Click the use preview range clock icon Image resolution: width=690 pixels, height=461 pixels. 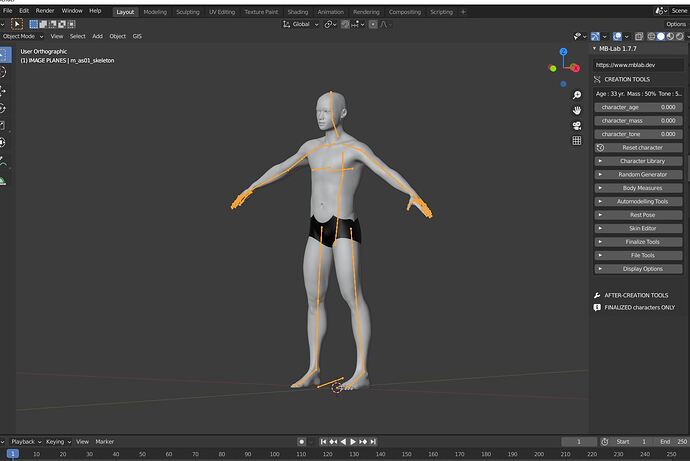pyautogui.click(x=605, y=442)
